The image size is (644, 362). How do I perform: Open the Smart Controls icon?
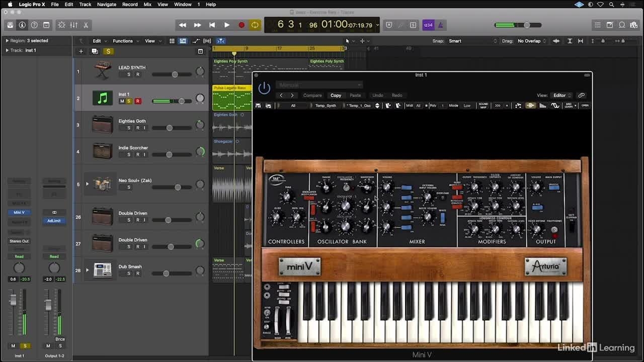click(62, 25)
